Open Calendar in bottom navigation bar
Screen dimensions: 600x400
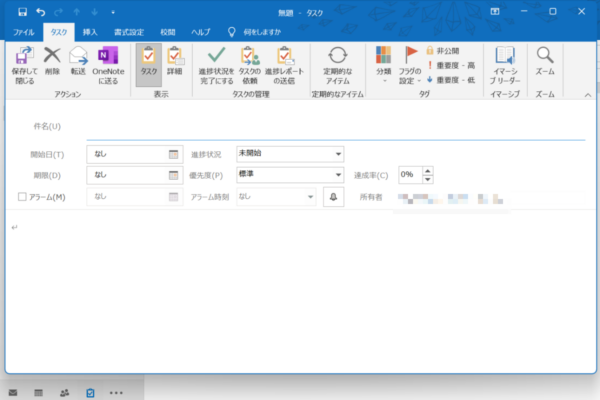38,393
